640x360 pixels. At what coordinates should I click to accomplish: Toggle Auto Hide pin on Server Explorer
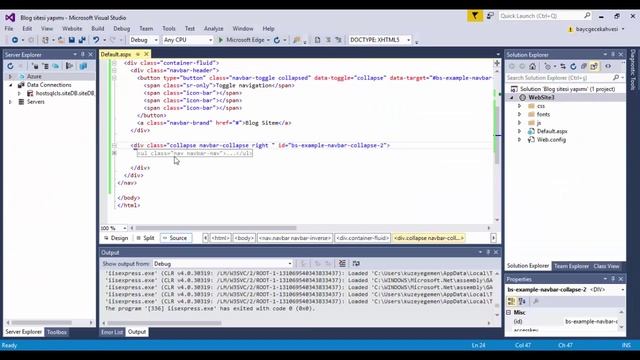pos(83,54)
